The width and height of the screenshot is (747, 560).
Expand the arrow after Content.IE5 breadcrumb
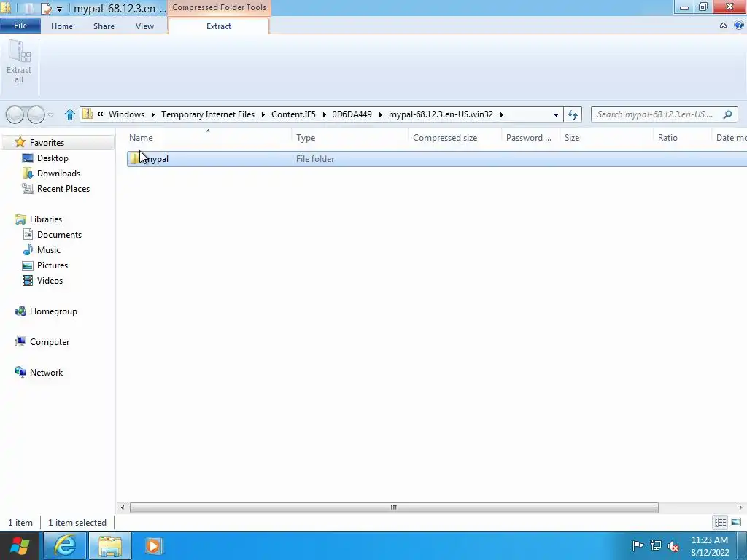324,114
